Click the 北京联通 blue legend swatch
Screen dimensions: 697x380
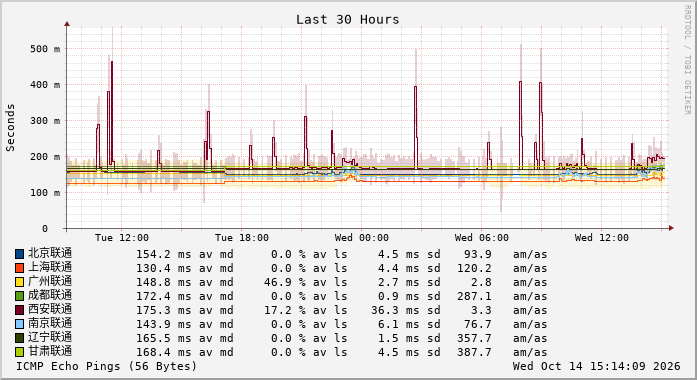coord(19,254)
